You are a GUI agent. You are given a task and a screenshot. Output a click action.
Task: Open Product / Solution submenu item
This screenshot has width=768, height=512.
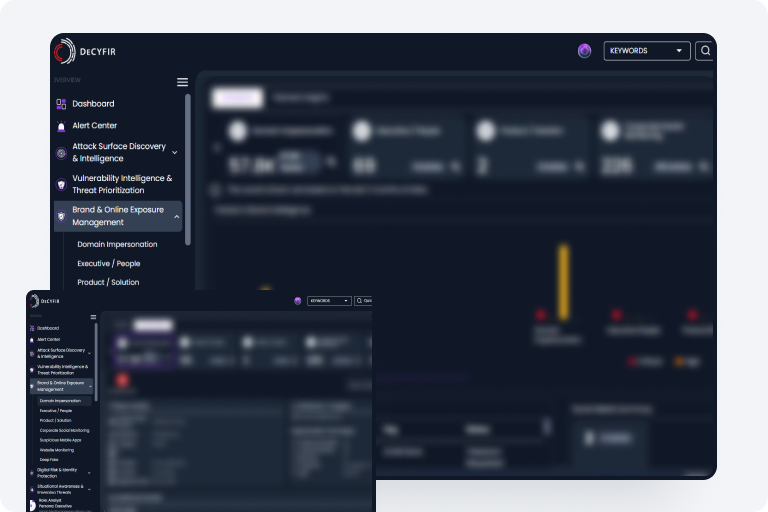108,283
